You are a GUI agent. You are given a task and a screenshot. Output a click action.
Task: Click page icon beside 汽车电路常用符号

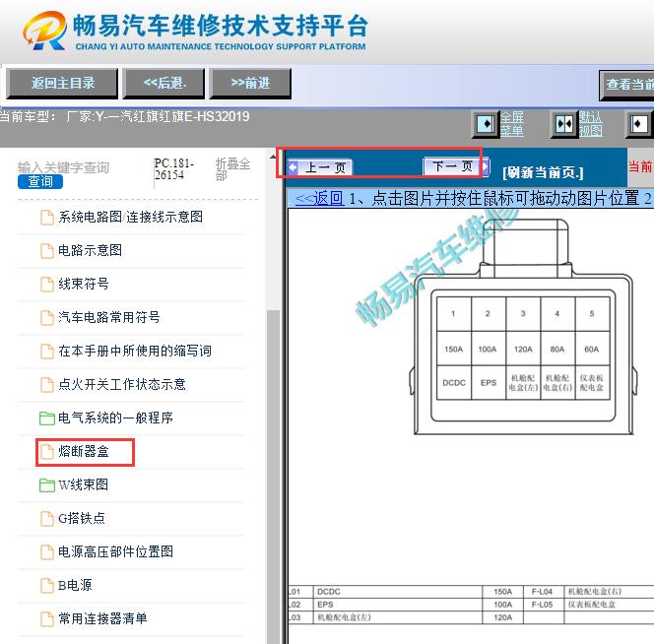pyautogui.click(x=46, y=317)
